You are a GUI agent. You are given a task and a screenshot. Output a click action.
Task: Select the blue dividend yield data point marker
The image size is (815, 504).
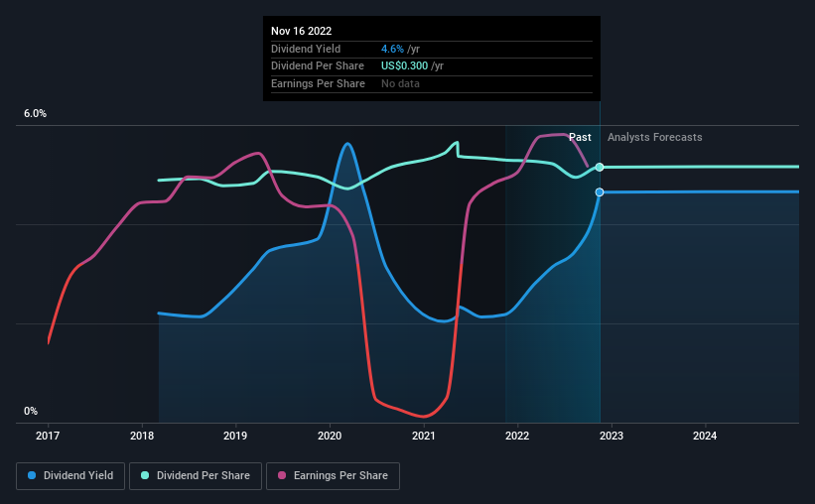coord(600,192)
